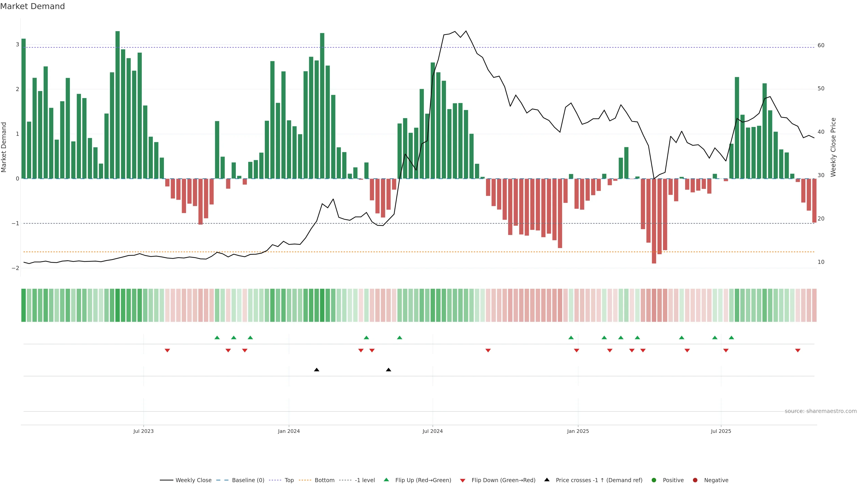The height and width of the screenshot is (488, 868).
Task: Click the Market Demand chart title
Action: pyautogui.click(x=32, y=6)
